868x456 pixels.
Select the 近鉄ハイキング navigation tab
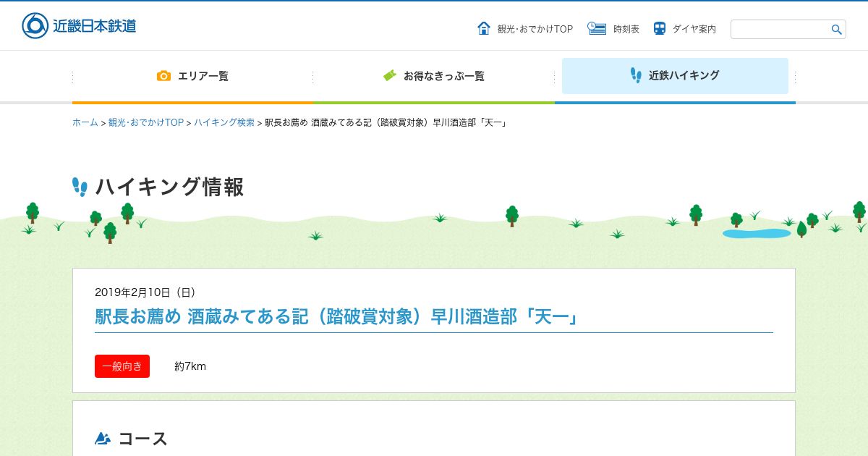pos(675,76)
